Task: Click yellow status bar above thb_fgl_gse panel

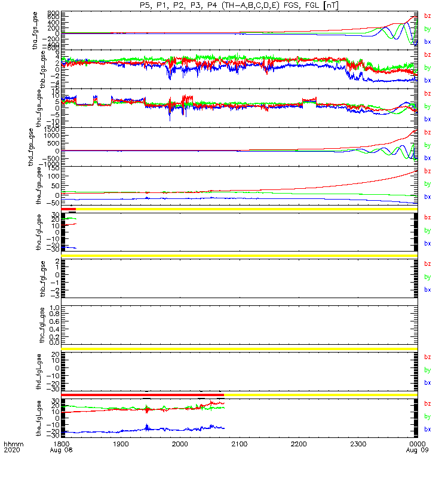Action: pyautogui.click(x=240, y=256)
